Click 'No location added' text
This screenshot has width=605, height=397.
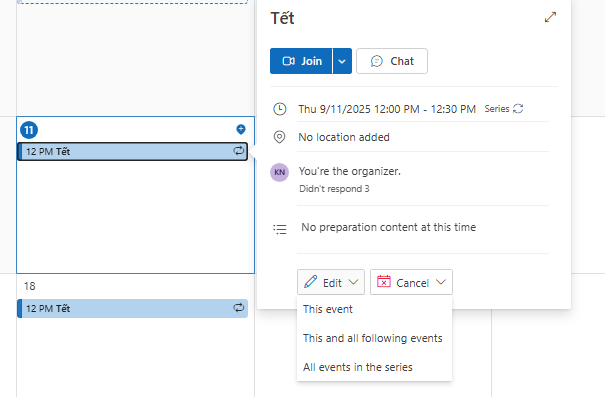pos(344,137)
